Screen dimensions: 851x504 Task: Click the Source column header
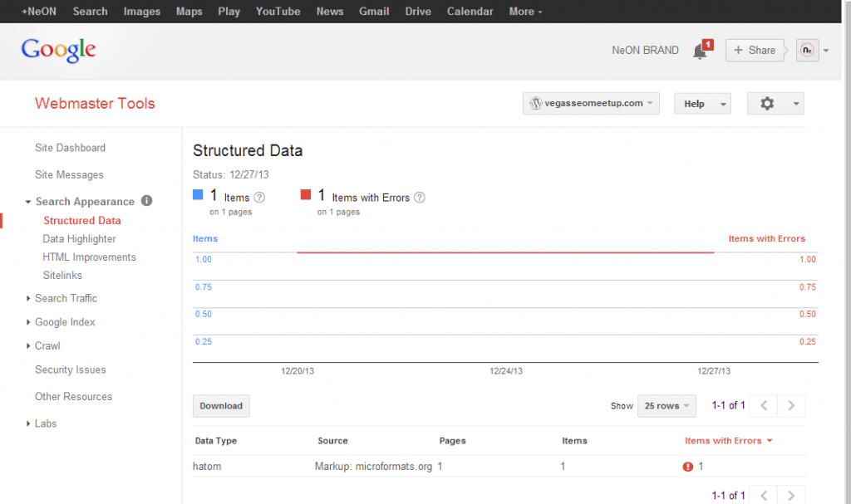[x=332, y=441]
